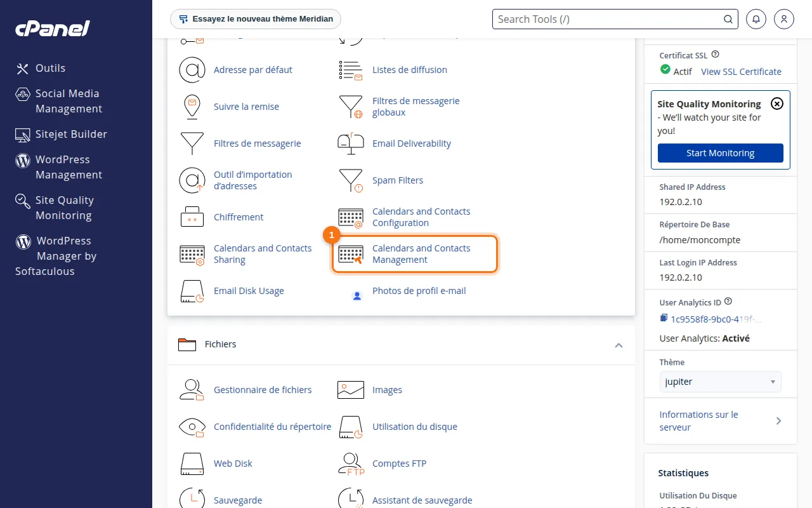The width and height of the screenshot is (812, 508).
Task: Click the Spam Filters funnel icon
Action: tap(350, 180)
